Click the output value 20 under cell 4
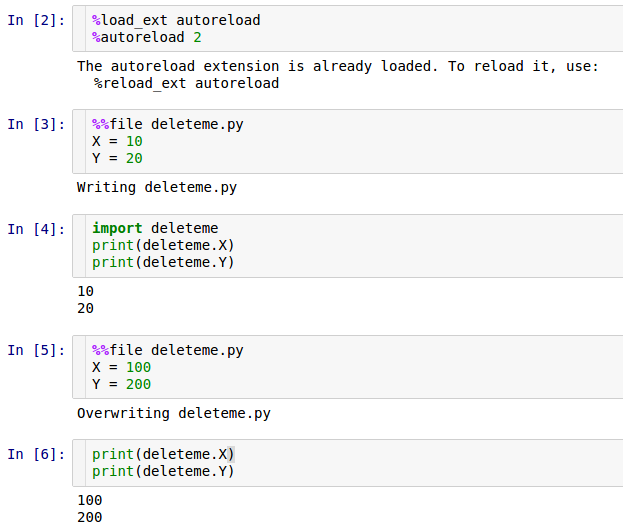 85,308
